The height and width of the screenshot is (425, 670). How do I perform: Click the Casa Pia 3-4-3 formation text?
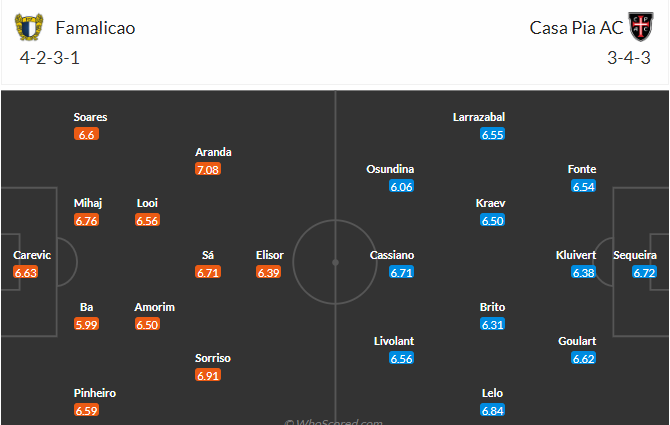(629, 58)
